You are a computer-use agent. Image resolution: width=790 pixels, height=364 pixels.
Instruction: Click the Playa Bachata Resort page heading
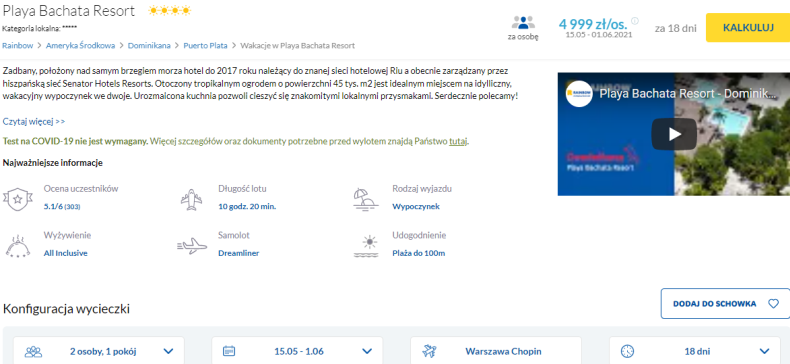(x=69, y=11)
